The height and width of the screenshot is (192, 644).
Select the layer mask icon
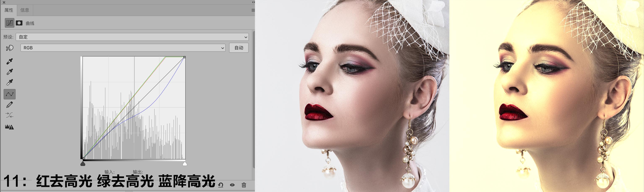pyautogui.click(x=19, y=23)
